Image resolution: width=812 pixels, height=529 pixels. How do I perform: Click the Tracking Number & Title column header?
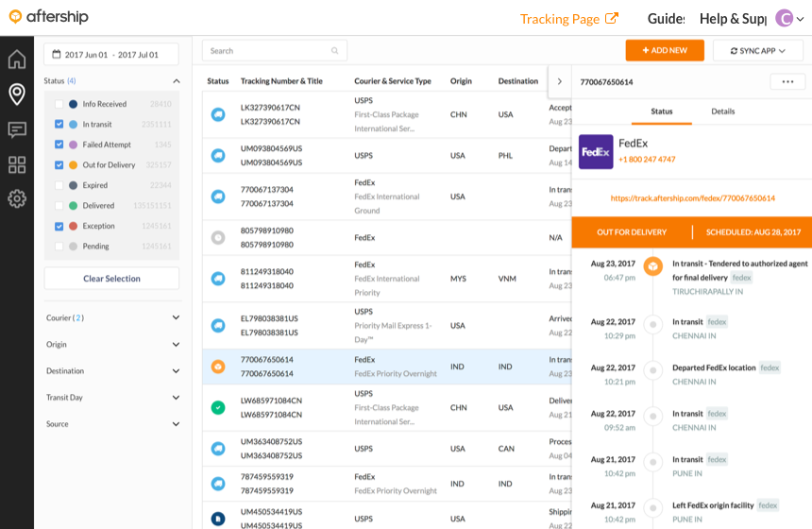click(x=281, y=81)
